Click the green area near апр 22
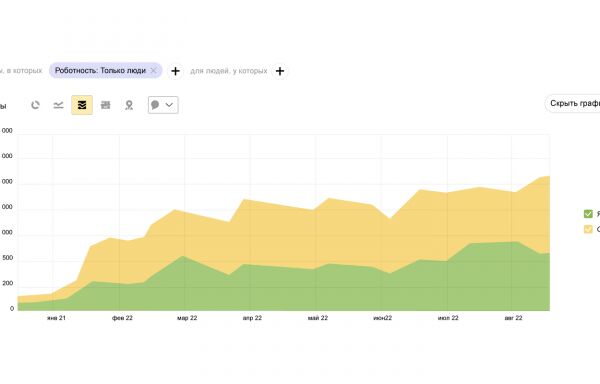600x384 pixels. point(253,291)
